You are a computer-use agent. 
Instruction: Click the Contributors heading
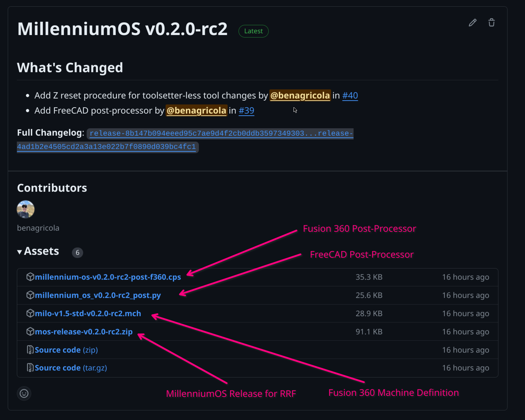[x=52, y=188]
